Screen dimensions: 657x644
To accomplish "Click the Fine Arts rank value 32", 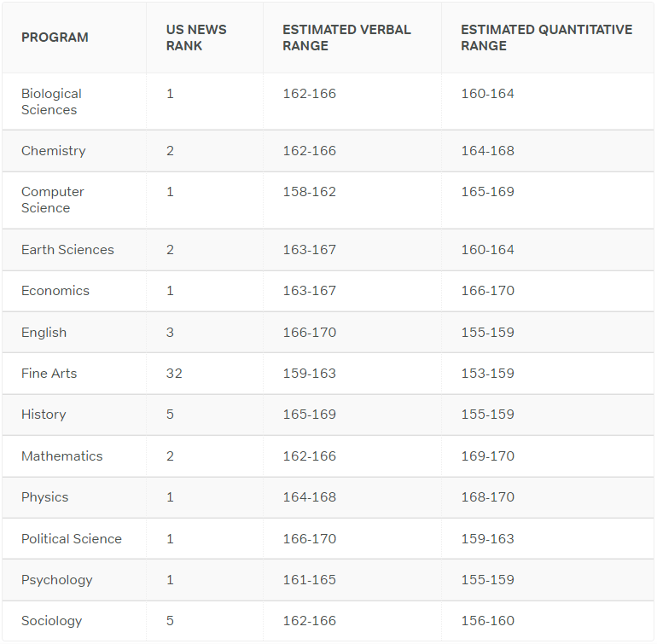I will (174, 373).
